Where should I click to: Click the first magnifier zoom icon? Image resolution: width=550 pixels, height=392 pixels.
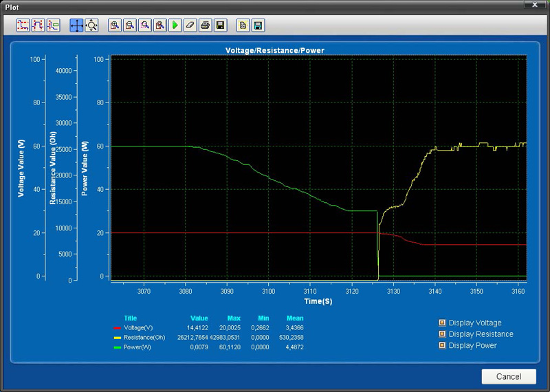click(114, 25)
